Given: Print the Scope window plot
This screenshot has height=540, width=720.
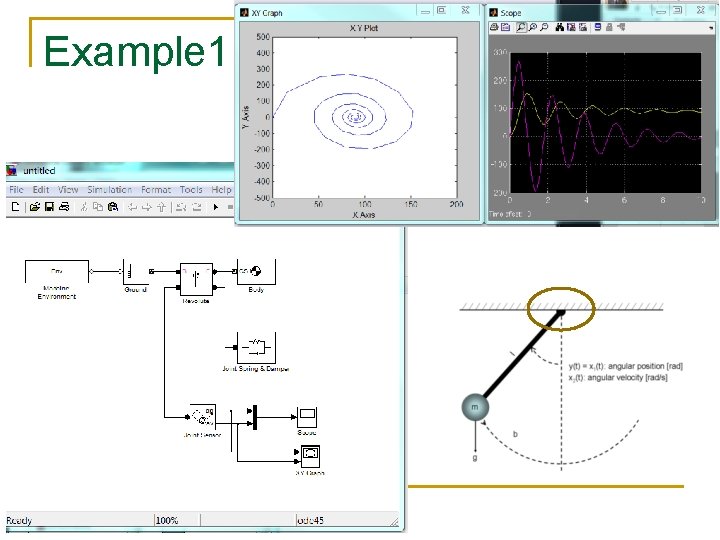Looking at the screenshot, I should pos(494,27).
